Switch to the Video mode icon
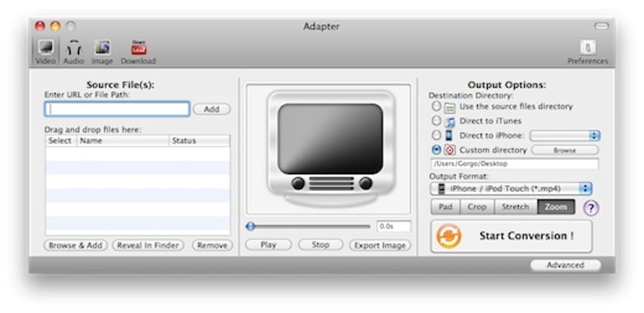644x313 pixels. (x=45, y=52)
